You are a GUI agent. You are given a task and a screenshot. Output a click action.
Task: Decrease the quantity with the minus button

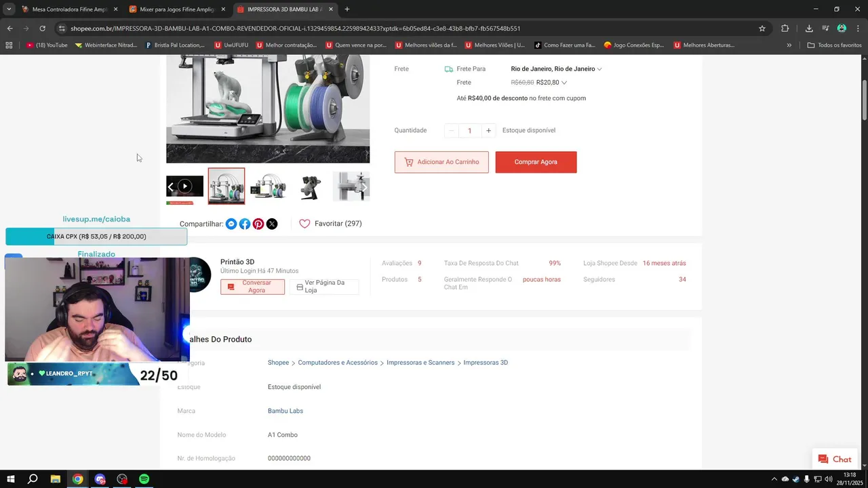452,130
